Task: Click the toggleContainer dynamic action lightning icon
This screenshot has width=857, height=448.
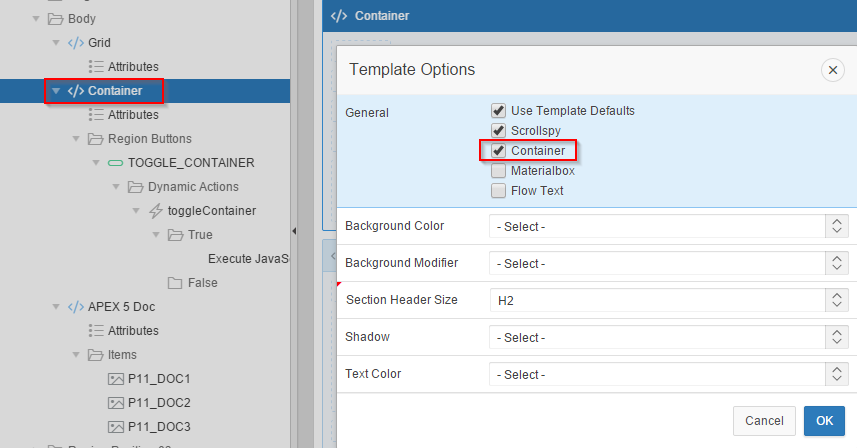Action: (x=155, y=211)
